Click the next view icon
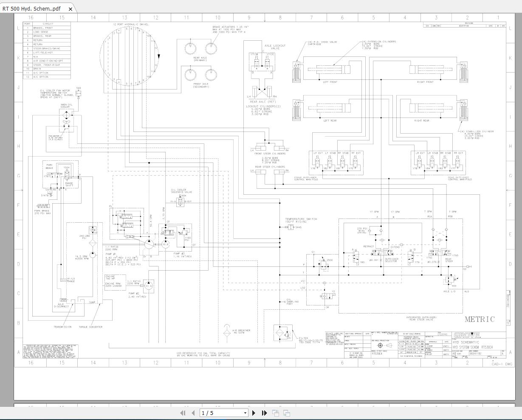Image resolution: width=522 pixels, height=420 pixels. (287, 413)
